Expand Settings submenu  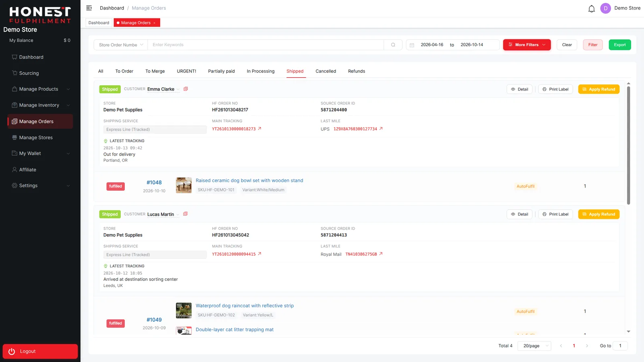coord(68,186)
